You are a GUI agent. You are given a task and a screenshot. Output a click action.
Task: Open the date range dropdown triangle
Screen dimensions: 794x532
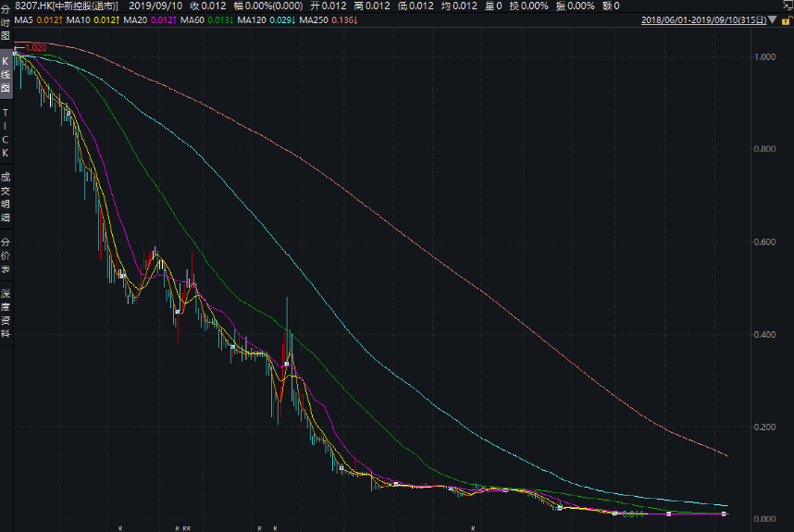pyautogui.click(x=772, y=20)
